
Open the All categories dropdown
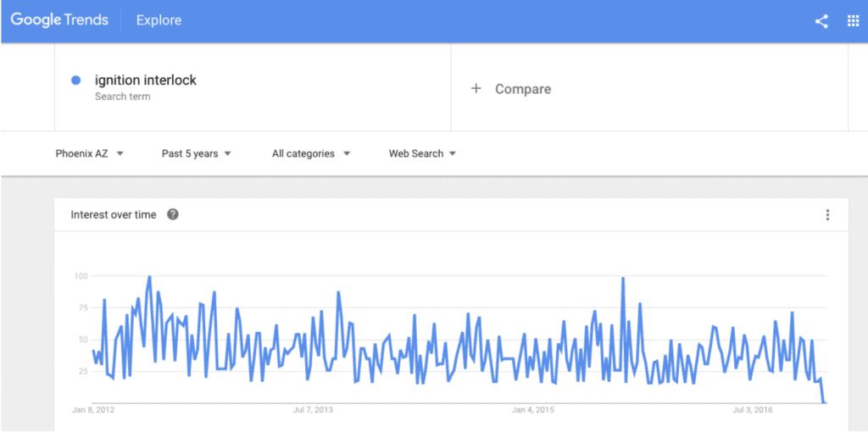coord(311,154)
